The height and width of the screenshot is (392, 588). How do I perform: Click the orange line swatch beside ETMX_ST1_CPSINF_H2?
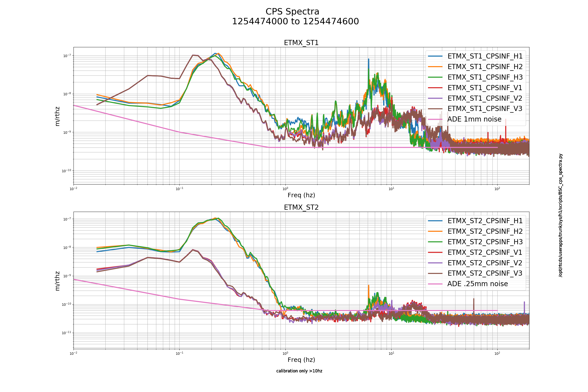(x=435, y=66)
